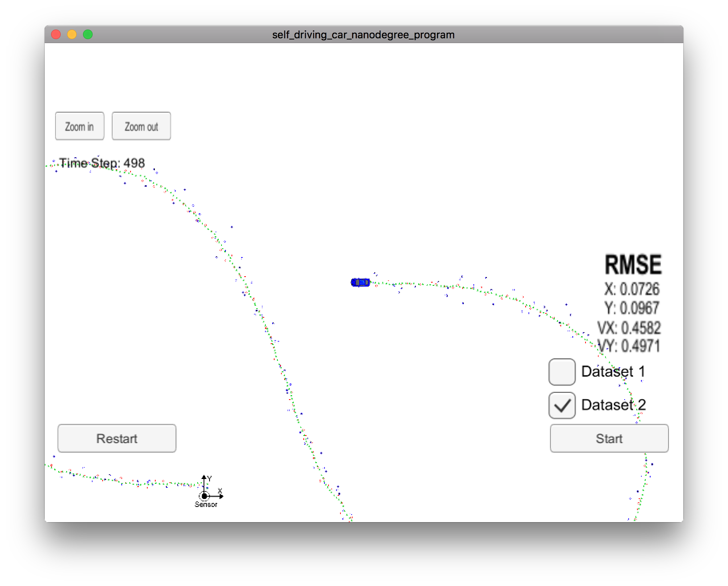Select the X: 0.0726 RMSE value
Image resolution: width=728 pixels, height=586 pixels.
[632, 289]
